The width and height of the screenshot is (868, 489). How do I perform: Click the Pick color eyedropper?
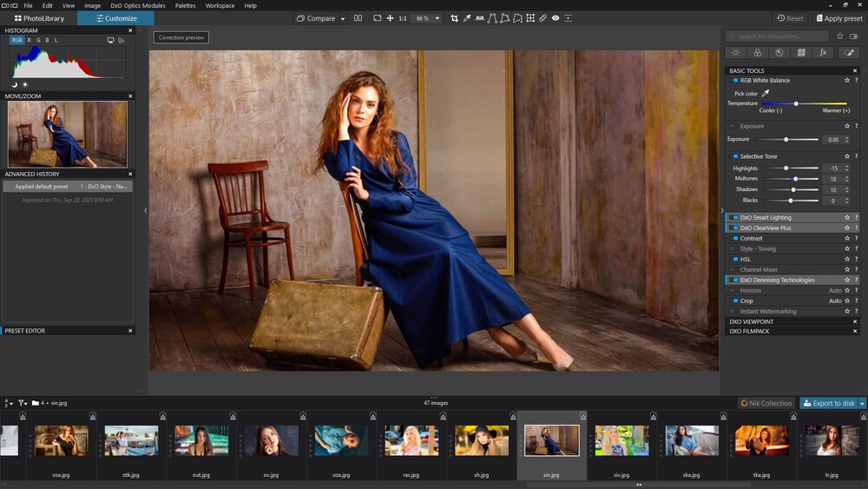coord(766,93)
